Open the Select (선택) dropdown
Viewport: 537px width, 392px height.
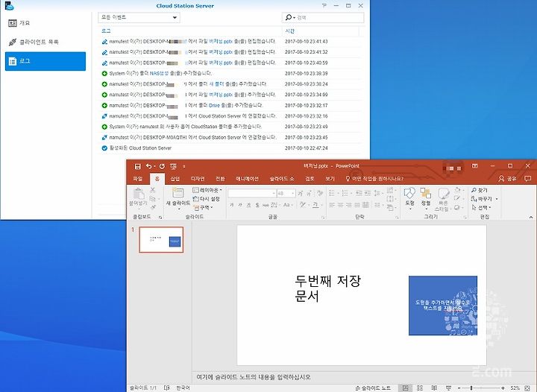[x=481, y=207]
